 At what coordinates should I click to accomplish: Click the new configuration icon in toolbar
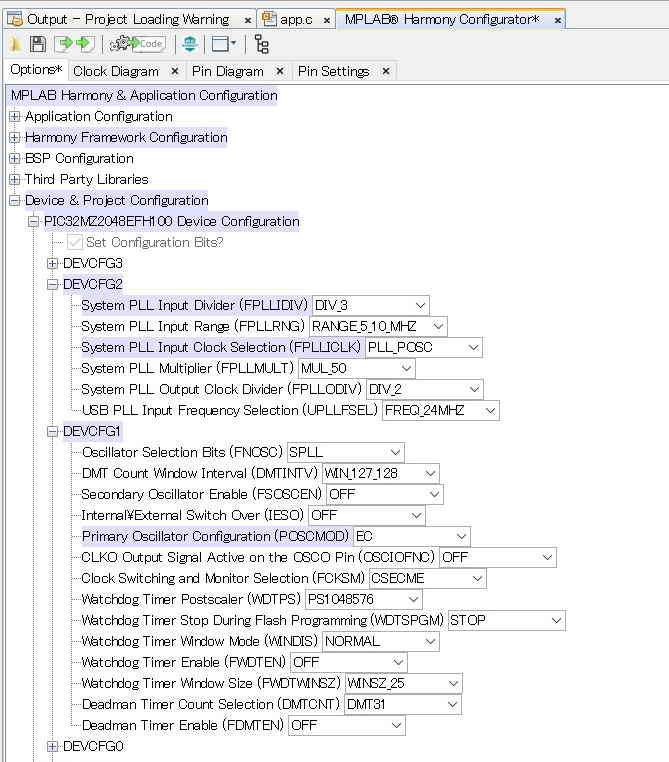point(15,44)
